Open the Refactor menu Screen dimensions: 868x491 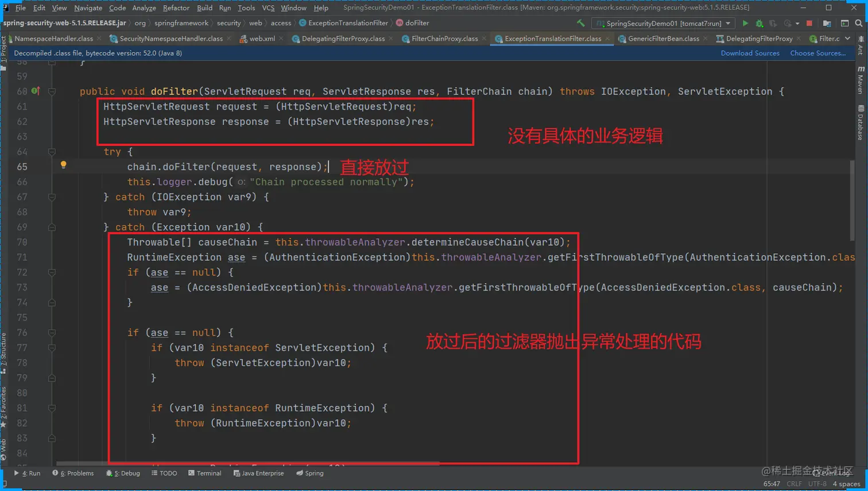pos(176,8)
